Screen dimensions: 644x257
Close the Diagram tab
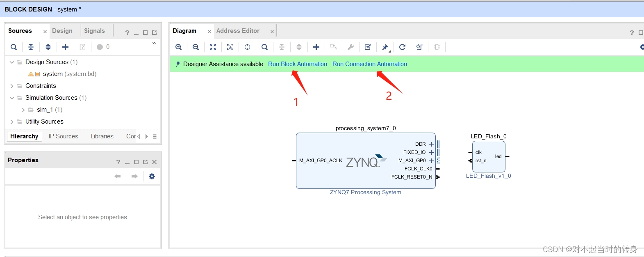pos(209,32)
